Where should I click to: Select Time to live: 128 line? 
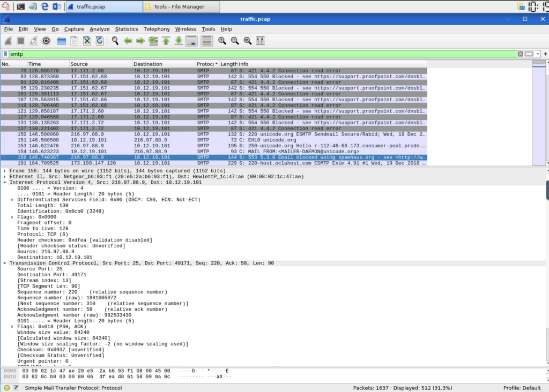click(x=43, y=229)
